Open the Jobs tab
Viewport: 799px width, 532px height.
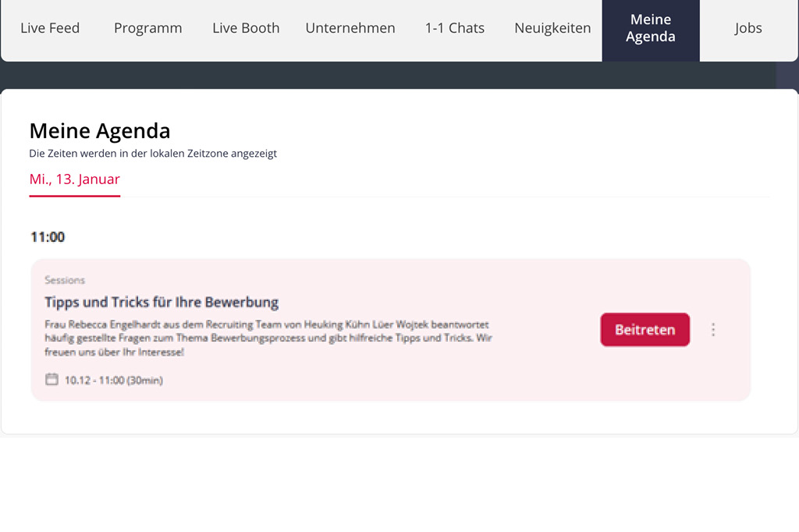[748, 28]
